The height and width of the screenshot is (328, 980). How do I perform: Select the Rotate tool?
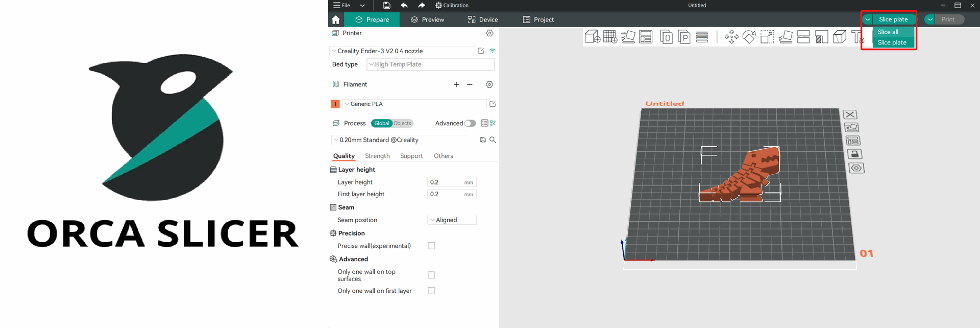coord(749,37)
